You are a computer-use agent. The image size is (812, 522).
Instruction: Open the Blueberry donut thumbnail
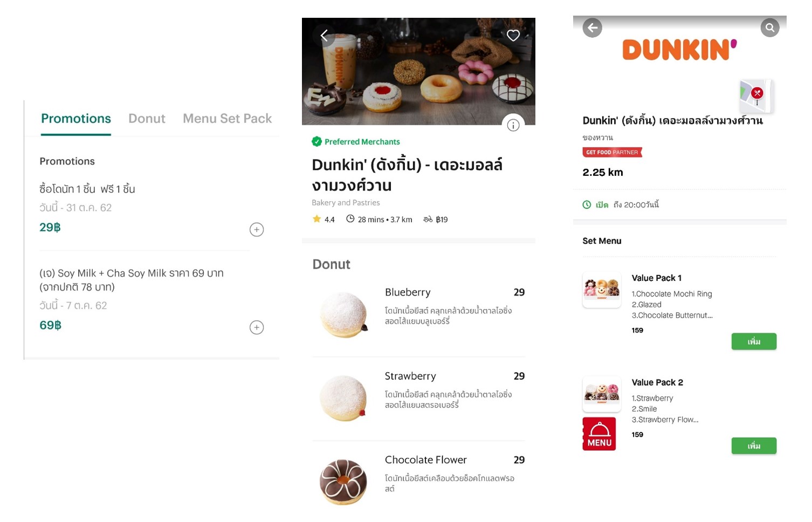pos(343,315)
